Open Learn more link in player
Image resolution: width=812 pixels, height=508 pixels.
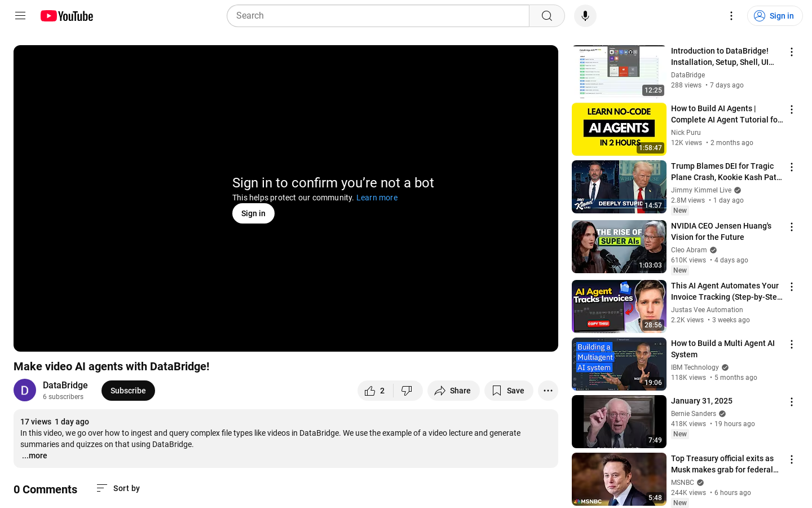377,198
